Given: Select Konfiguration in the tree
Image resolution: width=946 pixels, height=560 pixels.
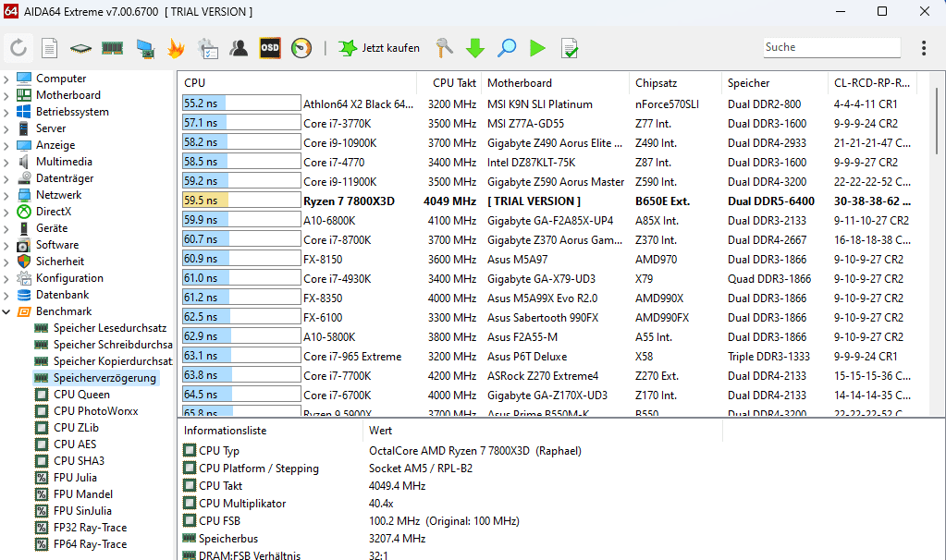Looking at the screenshot, I should [69, 278].
